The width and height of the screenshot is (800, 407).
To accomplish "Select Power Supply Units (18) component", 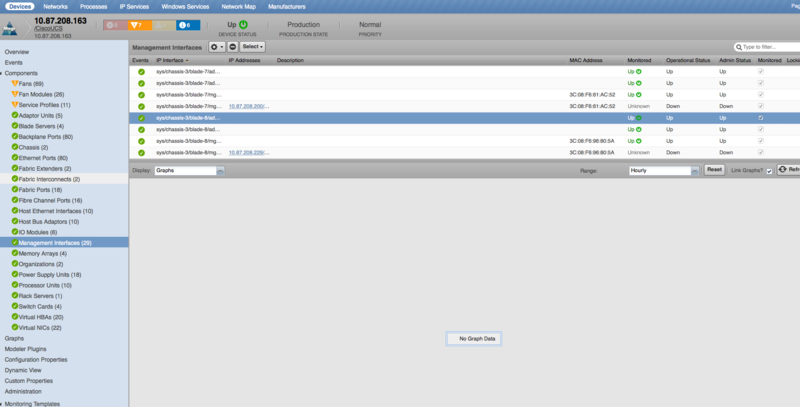I will (x=50, y=274).
